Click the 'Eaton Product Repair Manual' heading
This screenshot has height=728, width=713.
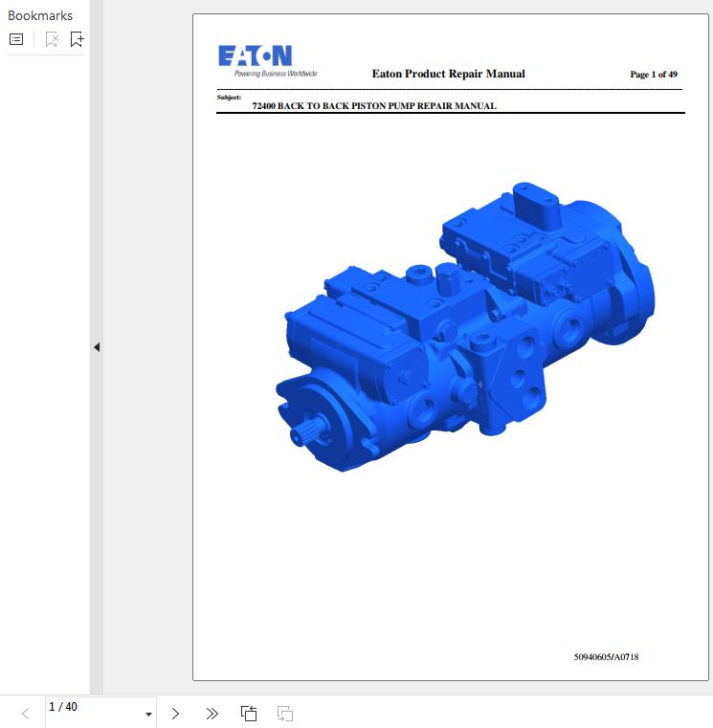point(448,74)
